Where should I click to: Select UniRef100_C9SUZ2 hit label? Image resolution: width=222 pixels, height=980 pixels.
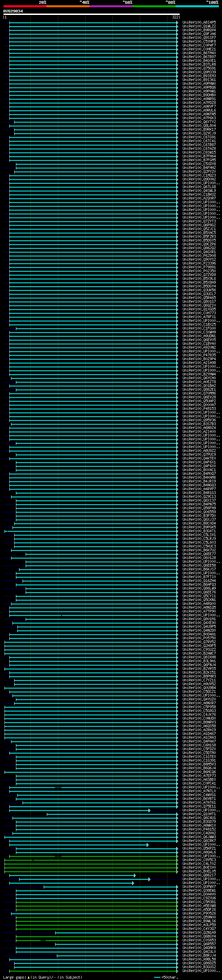[199, 649]
